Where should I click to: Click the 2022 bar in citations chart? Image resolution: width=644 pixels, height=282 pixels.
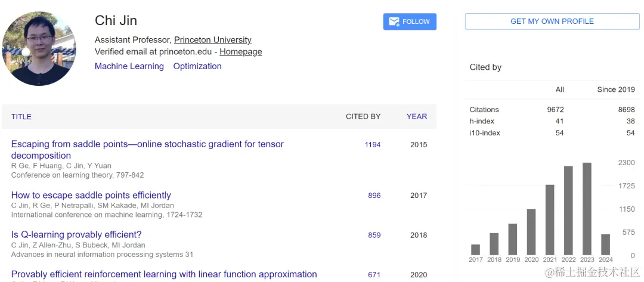coord(568,210)
